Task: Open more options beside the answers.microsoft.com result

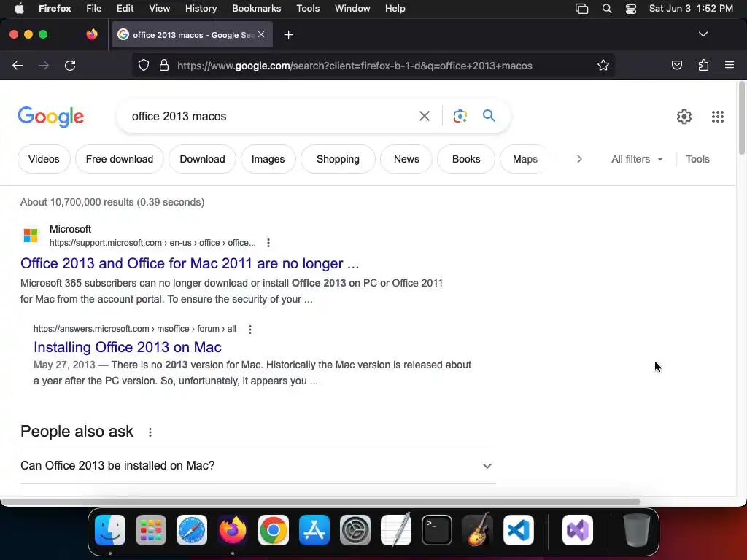Action: coord(249,329)
